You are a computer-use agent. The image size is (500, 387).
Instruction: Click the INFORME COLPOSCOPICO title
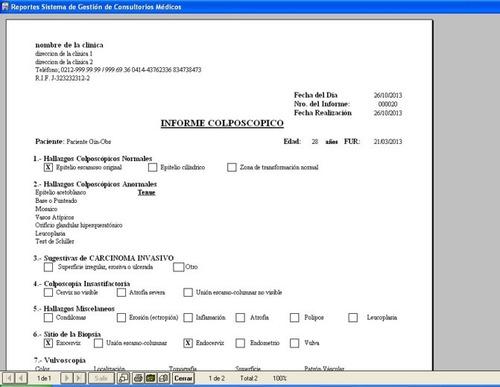[222, 123]
